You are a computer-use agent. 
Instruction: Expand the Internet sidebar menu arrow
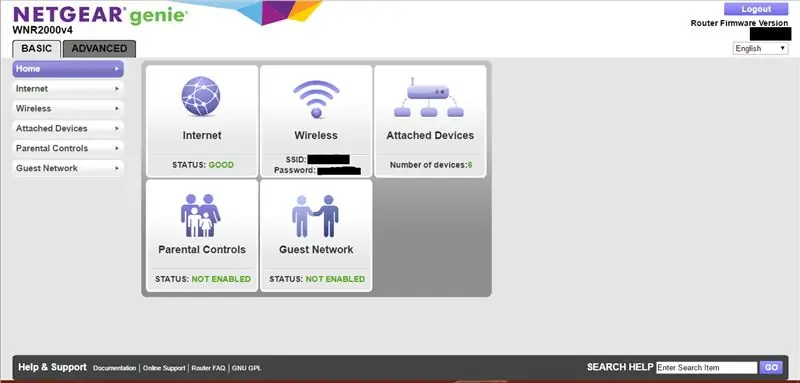click(117, 89)
